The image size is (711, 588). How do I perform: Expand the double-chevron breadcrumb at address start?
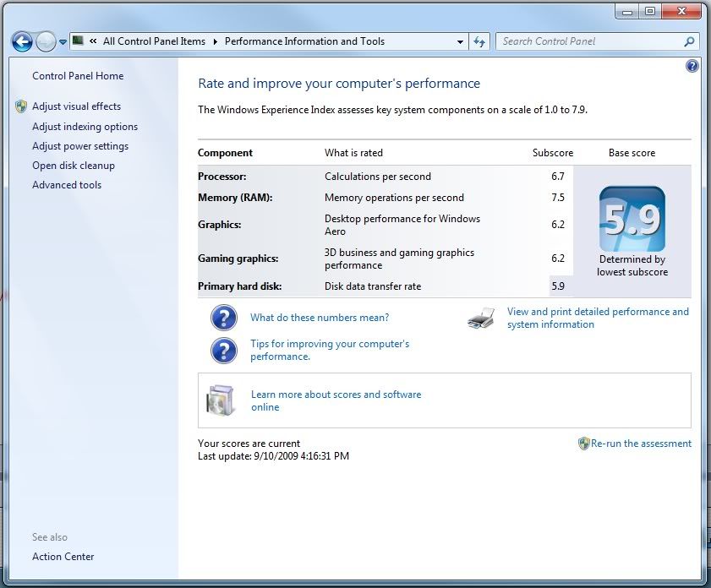(x=93, y=41)
